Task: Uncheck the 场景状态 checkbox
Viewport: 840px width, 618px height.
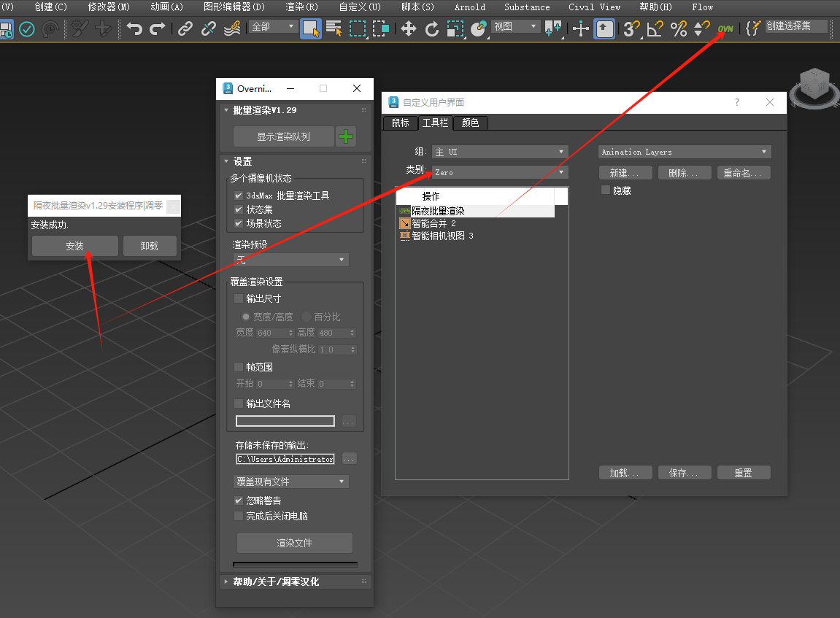Action: 239,223
